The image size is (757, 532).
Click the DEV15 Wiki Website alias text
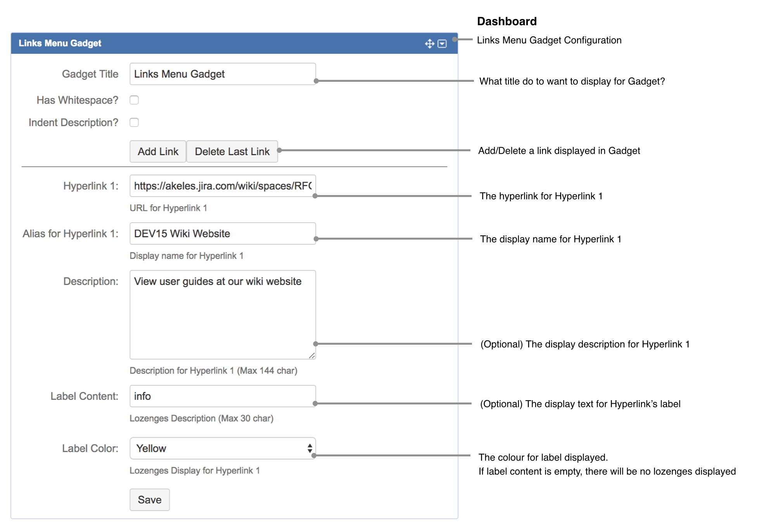(182, 233)
